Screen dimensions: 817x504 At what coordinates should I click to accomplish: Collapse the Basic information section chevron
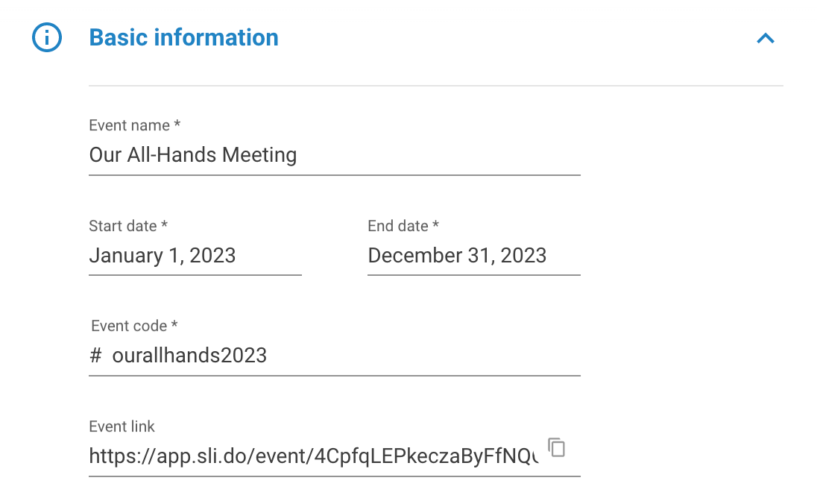click(766, 39)
